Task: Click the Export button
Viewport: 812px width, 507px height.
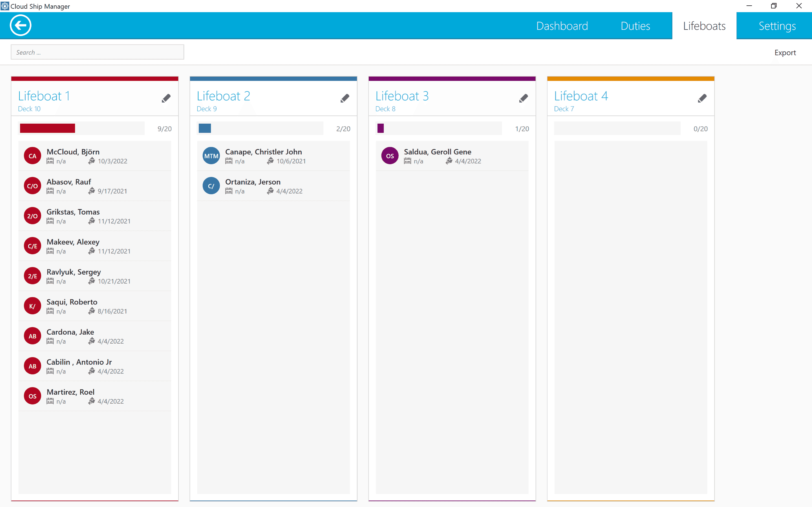Action: click(x=785, y=53)
